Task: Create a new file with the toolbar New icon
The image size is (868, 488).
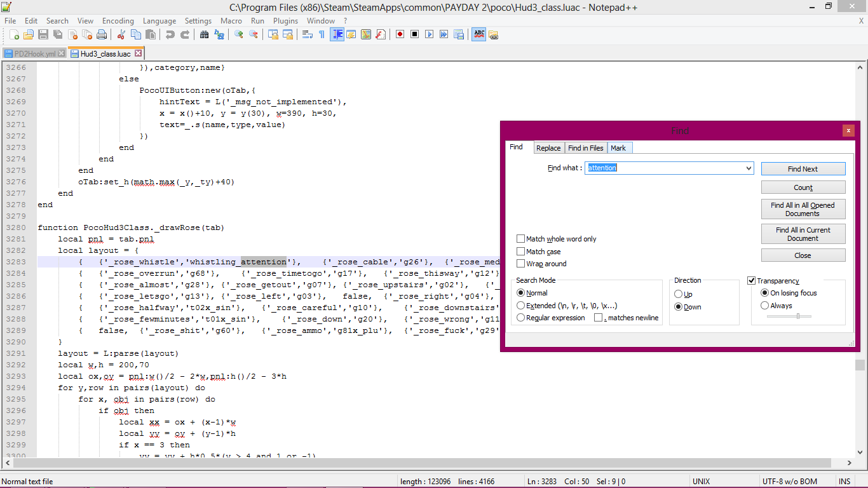Action: click(x=14, y=34)
